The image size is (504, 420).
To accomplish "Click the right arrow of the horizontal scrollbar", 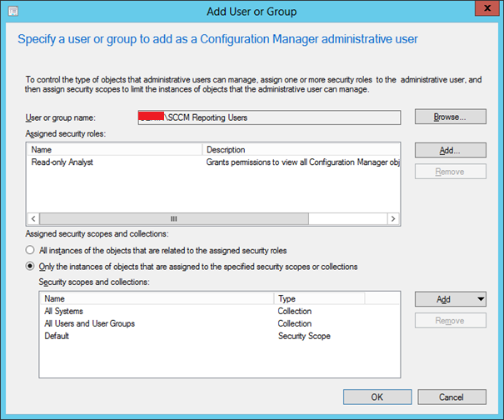I will tap(393, 218).
